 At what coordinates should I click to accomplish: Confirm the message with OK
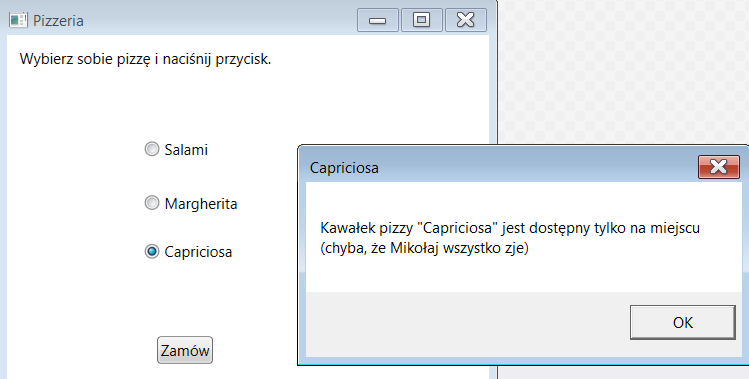(x=683, y=323)
